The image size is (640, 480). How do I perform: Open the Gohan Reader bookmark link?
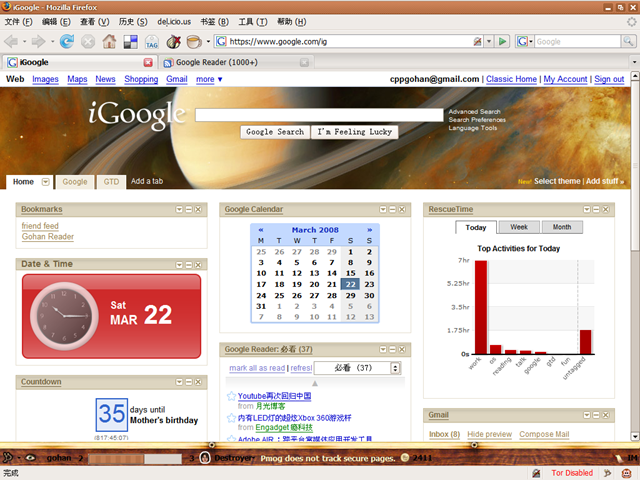[48, 237]
